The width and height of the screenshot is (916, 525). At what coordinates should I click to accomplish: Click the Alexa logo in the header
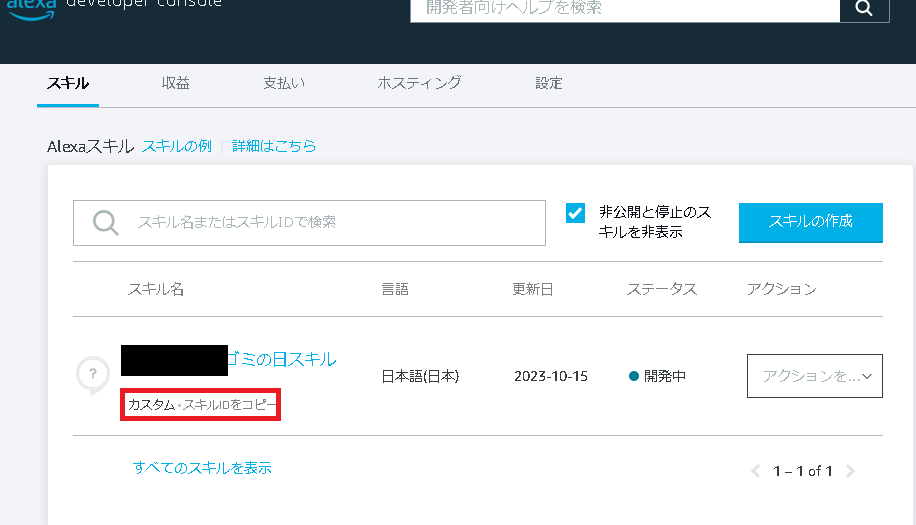[x=32, y=9]
